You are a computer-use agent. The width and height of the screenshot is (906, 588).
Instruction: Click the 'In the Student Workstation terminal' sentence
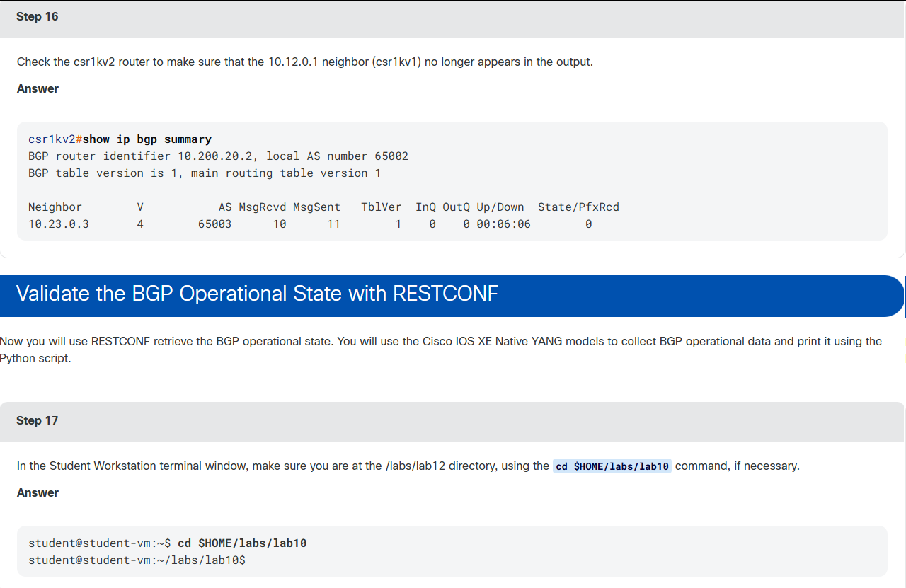point(408,466)
